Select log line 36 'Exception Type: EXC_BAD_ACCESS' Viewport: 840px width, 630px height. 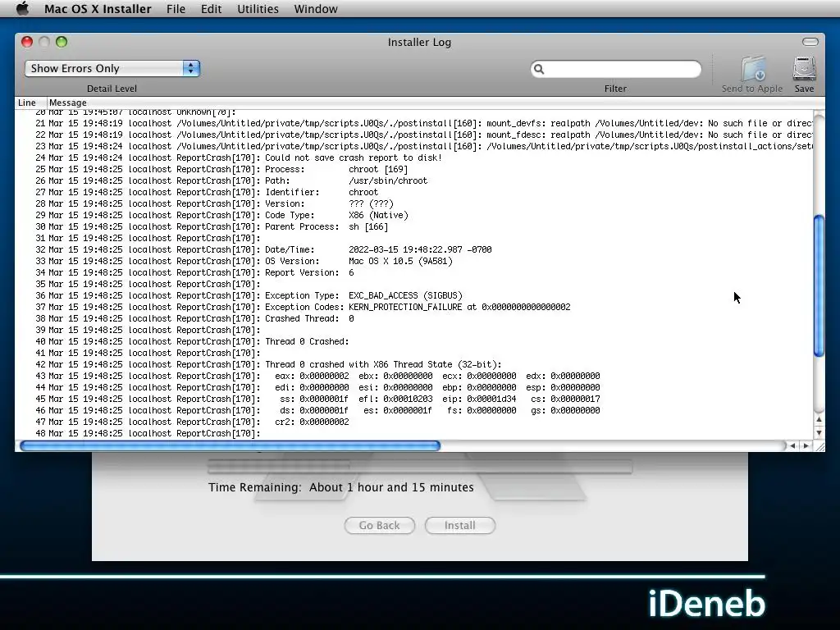[414, 295]
